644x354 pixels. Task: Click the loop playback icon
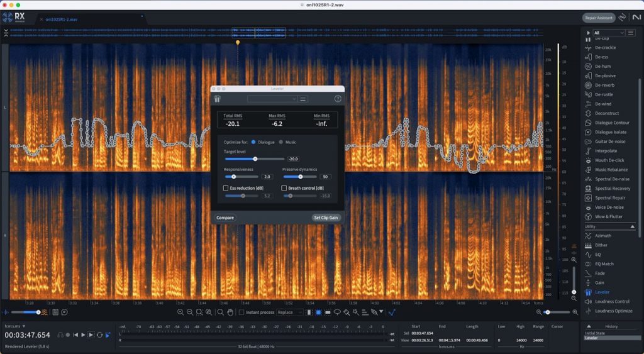click(100, 335)
